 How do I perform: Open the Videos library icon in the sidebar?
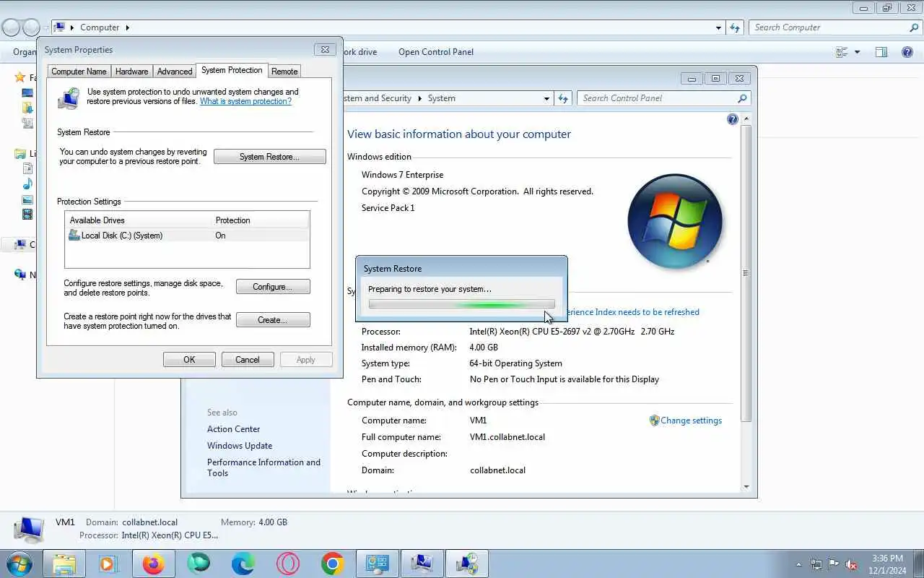point(27,215)
